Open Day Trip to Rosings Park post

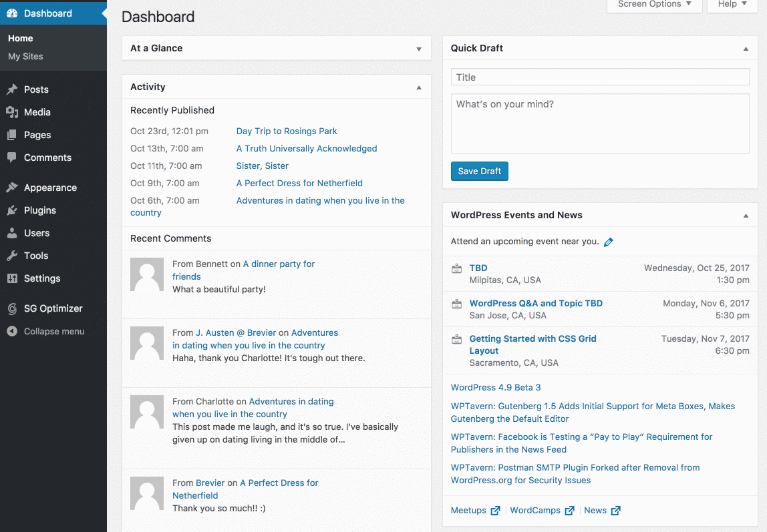tap(287, 131)
